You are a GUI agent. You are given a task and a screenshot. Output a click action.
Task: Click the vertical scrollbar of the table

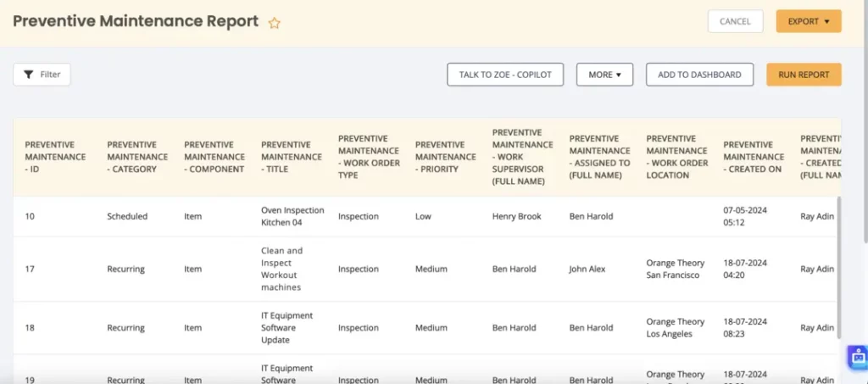[840, 263]
